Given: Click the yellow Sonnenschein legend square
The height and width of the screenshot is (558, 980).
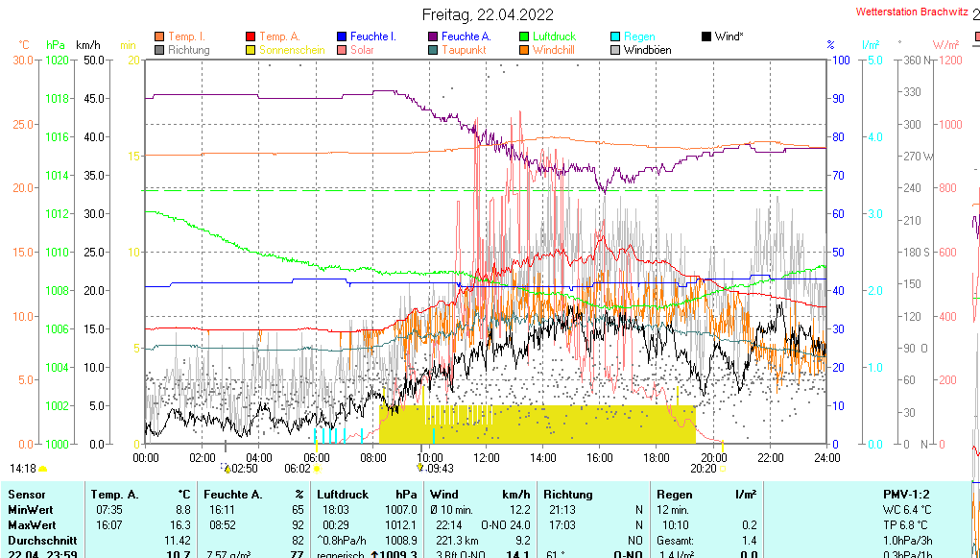Looking at the screenshot, I should pyautogui.click(x=251, y=50).
